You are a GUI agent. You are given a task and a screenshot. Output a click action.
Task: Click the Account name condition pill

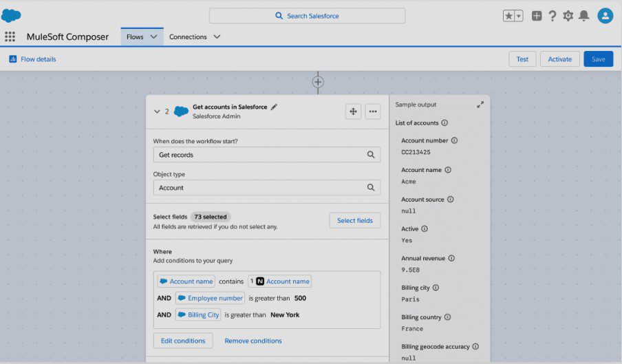point(186,281)
